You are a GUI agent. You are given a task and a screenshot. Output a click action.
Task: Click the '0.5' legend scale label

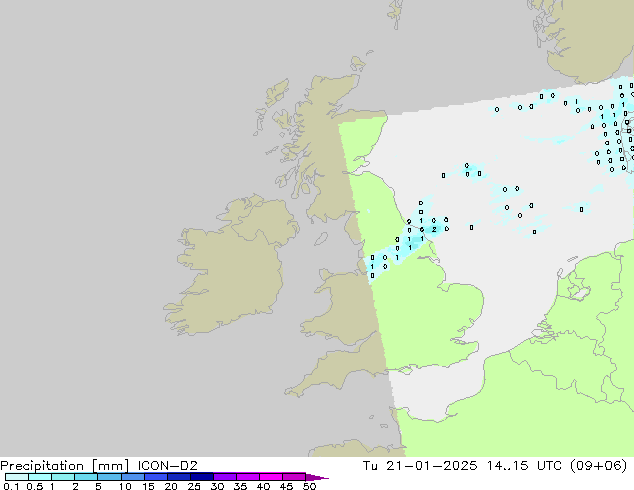34,486
